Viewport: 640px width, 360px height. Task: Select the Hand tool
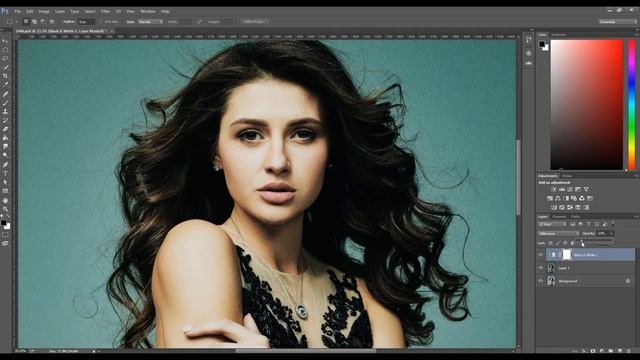5,200
